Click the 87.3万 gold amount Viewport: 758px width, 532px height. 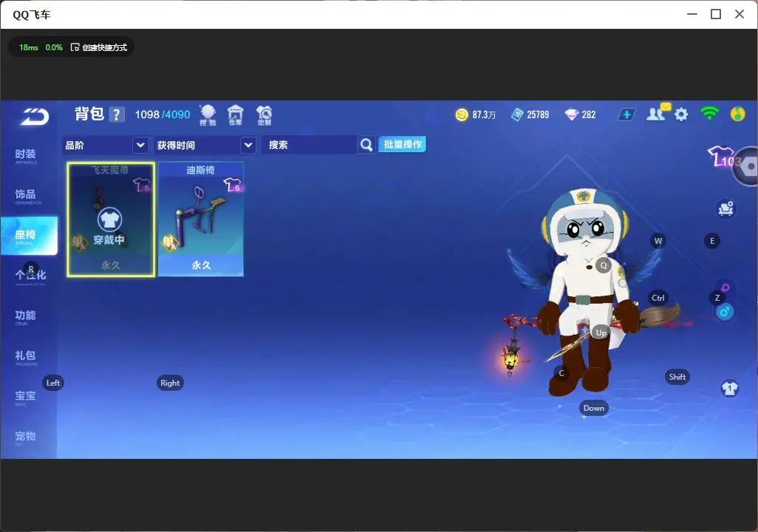click(484, 115)
